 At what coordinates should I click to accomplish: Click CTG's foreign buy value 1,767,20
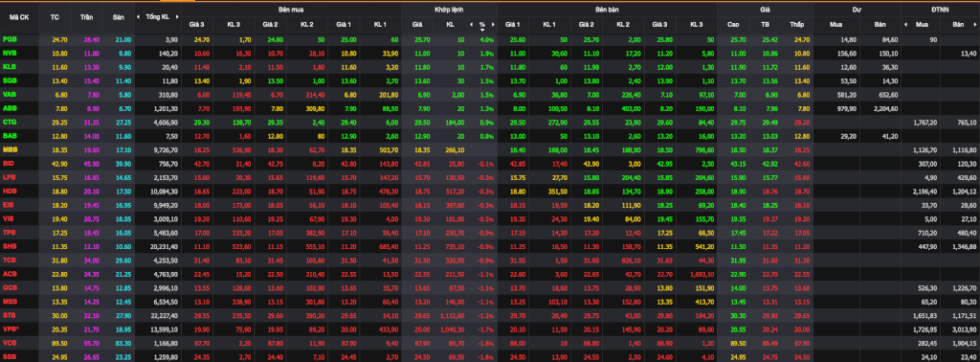click(x=925, y=122)
